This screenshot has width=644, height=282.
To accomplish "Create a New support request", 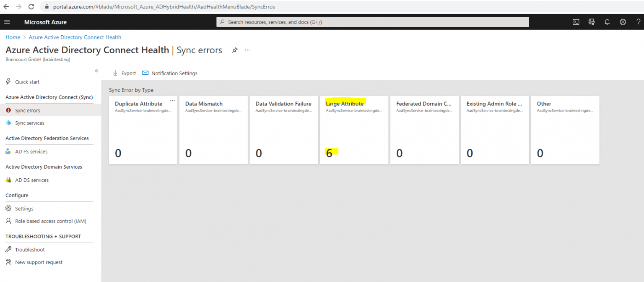I will tap(38, 262).
